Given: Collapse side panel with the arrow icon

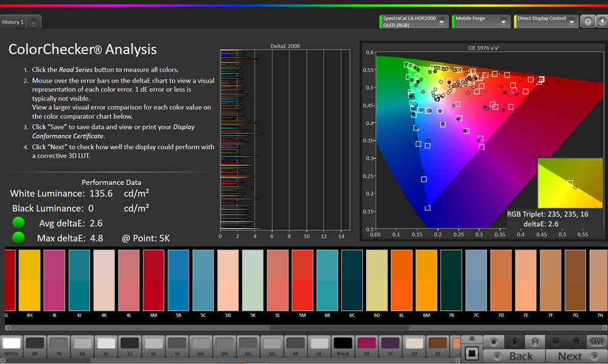Looking at the screenshot, I should coord(602,21).
